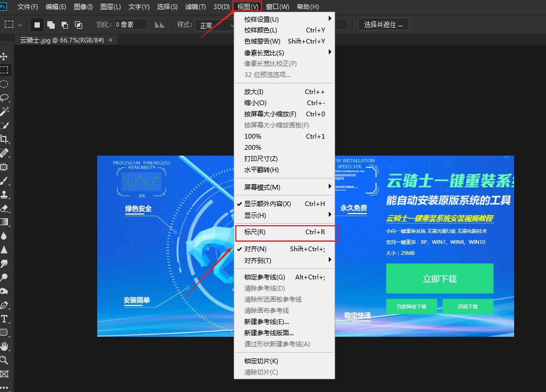This screenshot has width=546, height=392.
Task: Open the three-dot Edit Toolbar menu
Action: pyautogui.click(x=4, y=387)
